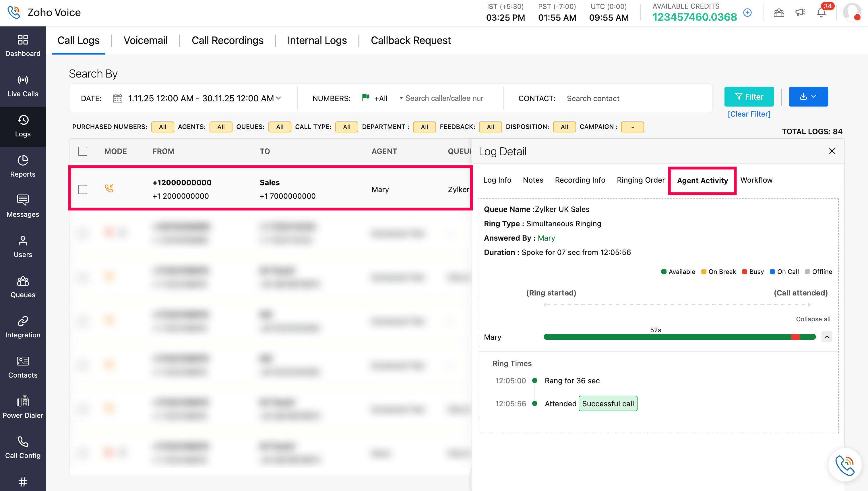The image size is (868, 491).
Task: Open Live Calls from the sidebar
Action: (x=23, y=86)
